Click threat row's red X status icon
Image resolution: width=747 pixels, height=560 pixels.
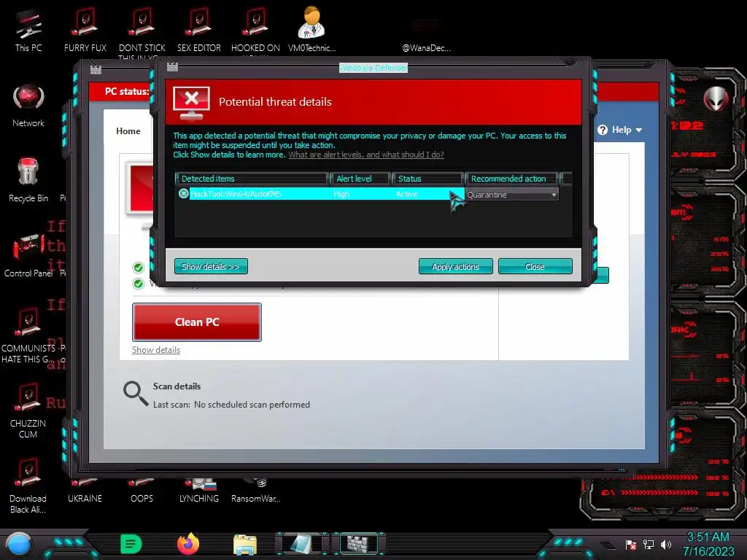pyautogui.click(x=183, y=193)
